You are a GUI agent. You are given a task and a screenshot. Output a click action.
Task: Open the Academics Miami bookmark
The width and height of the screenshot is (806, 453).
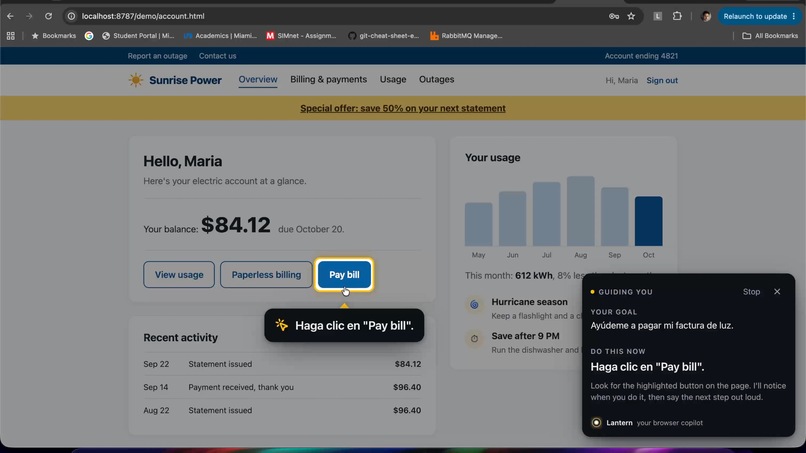(221, 35)
